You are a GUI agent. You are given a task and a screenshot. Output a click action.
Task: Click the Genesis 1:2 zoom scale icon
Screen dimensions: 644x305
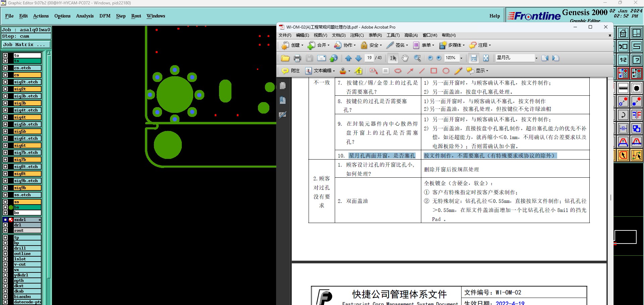tap(623, 60)
